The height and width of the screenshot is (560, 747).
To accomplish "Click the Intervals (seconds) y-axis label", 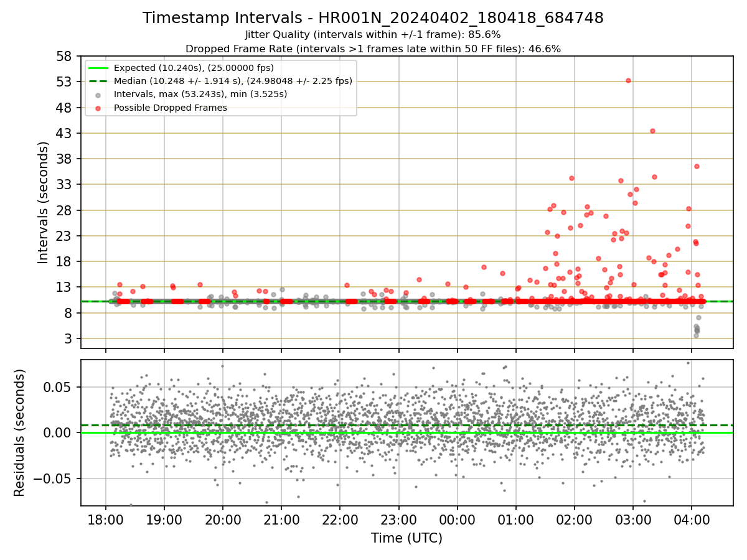I will coord(44,202).
